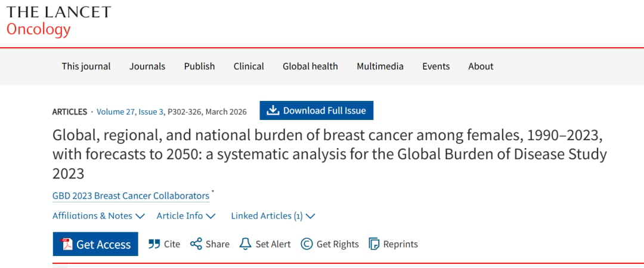
Task: Expand Affiliations & Notes chevron
Action: [140, 216]
